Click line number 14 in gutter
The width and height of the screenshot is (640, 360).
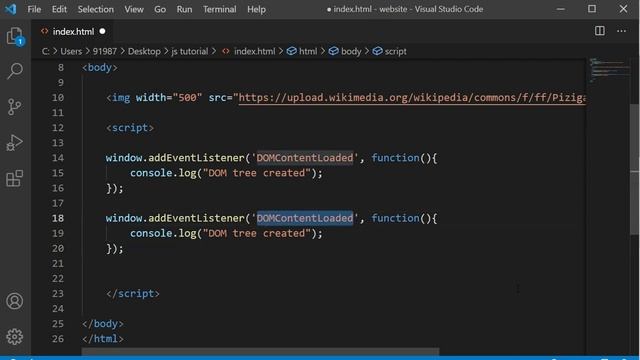coord(58,158)
